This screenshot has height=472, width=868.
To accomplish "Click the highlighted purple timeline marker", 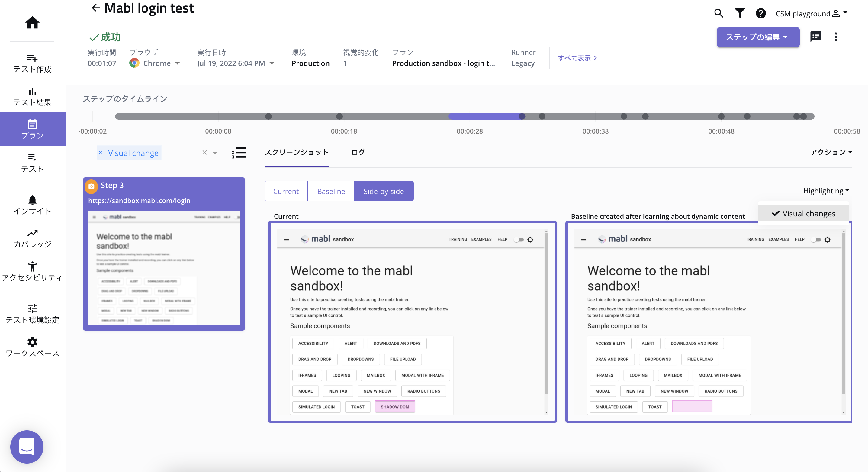I will (522, 116).
